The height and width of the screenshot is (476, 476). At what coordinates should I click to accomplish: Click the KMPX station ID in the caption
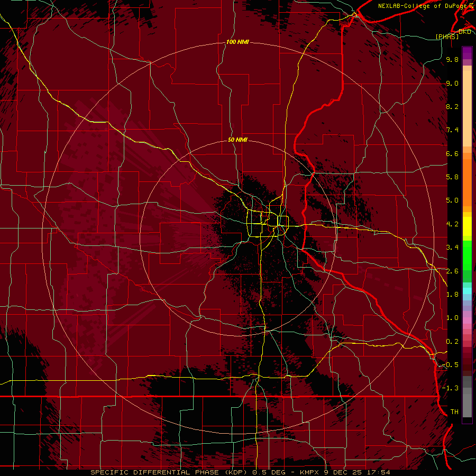310,472
